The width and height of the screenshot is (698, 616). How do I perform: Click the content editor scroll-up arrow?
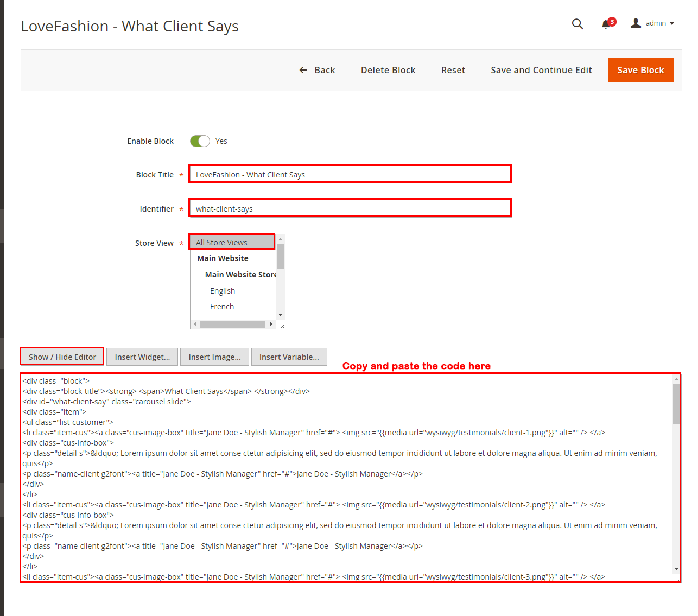click(x=676, y=379)
